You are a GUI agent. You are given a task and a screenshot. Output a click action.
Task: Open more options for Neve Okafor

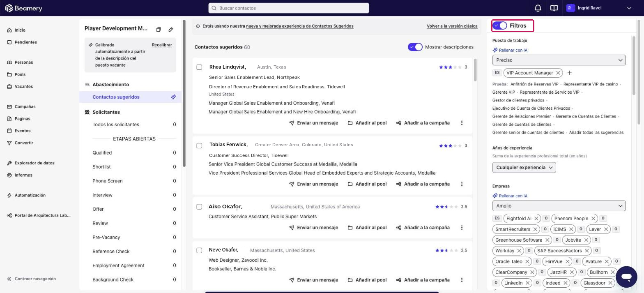pyautogui.click(x=462, y=280)
